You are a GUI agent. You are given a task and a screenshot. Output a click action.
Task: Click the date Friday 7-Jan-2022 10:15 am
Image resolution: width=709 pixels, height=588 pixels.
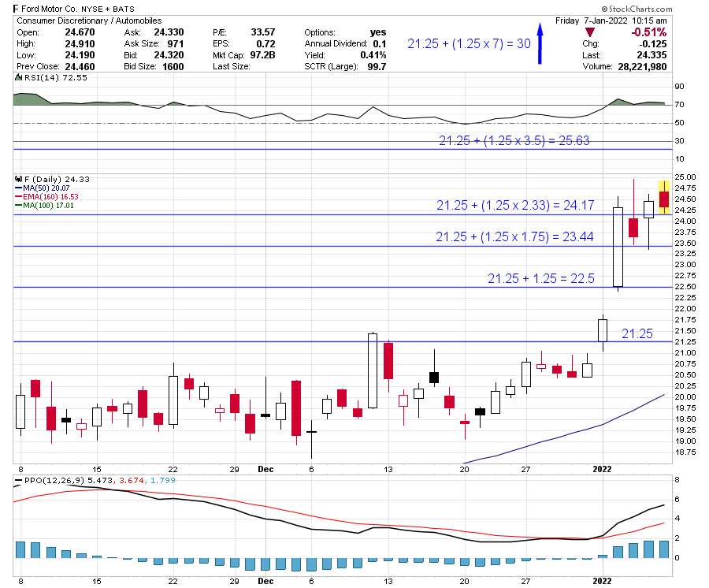tap(611, 20)
